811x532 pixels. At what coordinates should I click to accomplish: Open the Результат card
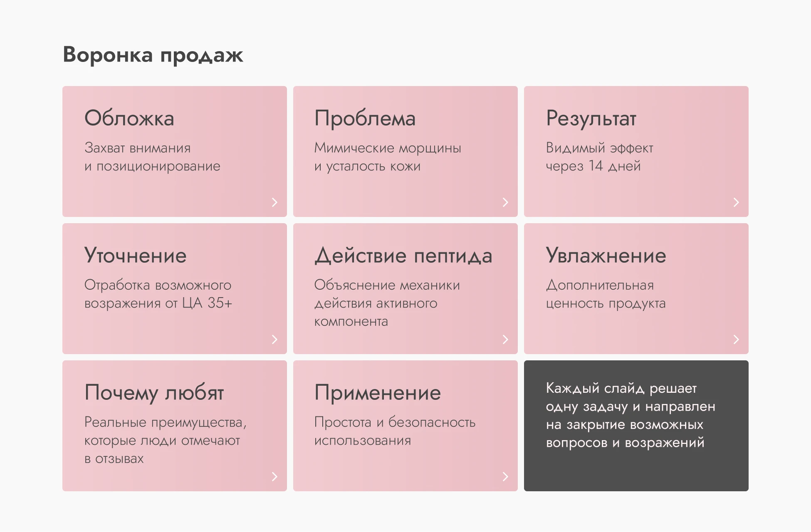(x=636, y=150)
